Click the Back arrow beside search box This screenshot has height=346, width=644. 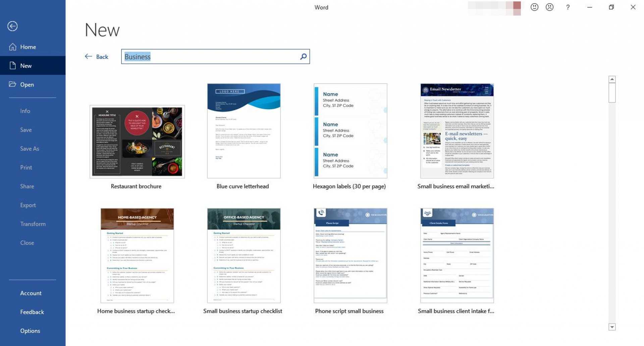click(88, 57)
